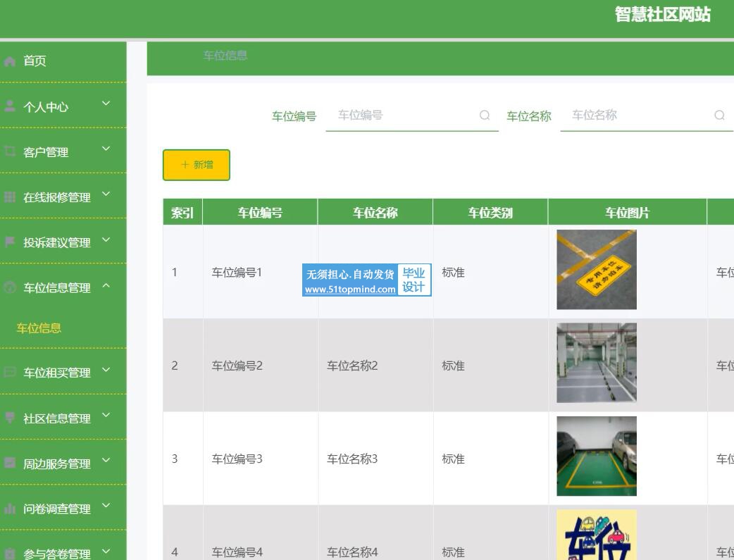Click the icon beside 客户管理
The image size is (734, 560).
click(x=9, y=151)
